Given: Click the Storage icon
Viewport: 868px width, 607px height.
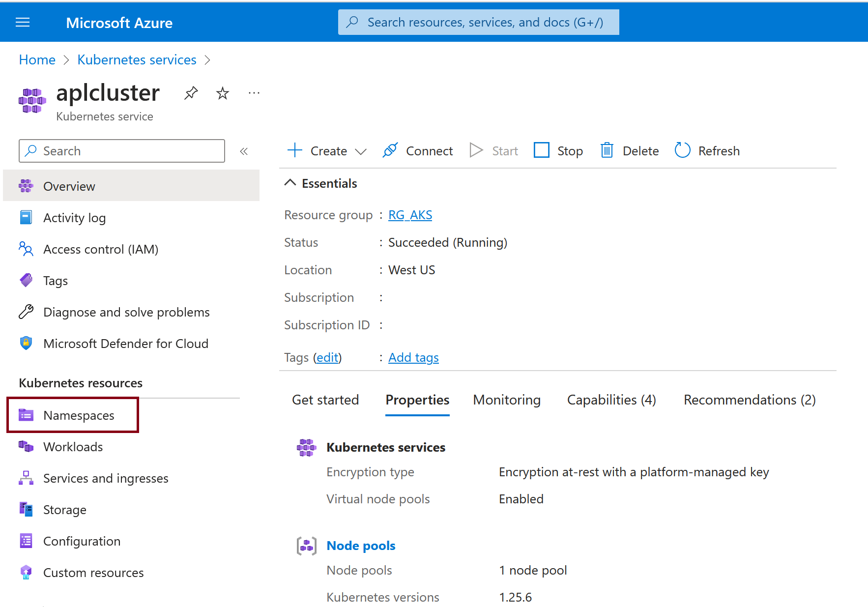Looking at the screenshot, I should point(26,509).
